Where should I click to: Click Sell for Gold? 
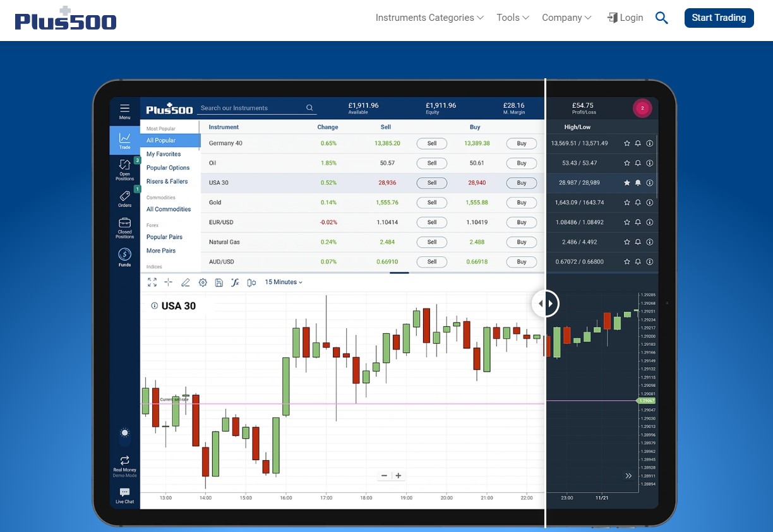[x=432, y=203]
